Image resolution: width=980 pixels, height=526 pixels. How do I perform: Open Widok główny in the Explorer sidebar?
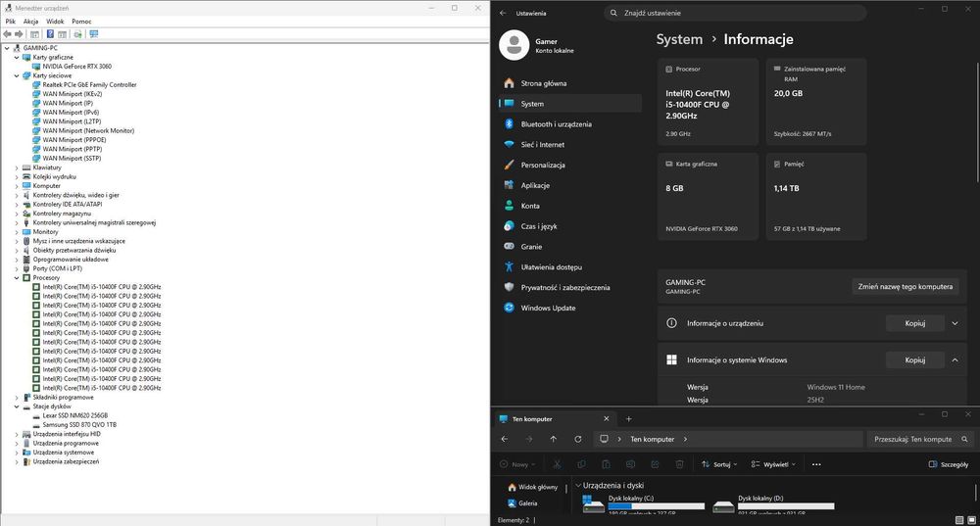pyautogui.click(x=533, y=487)
